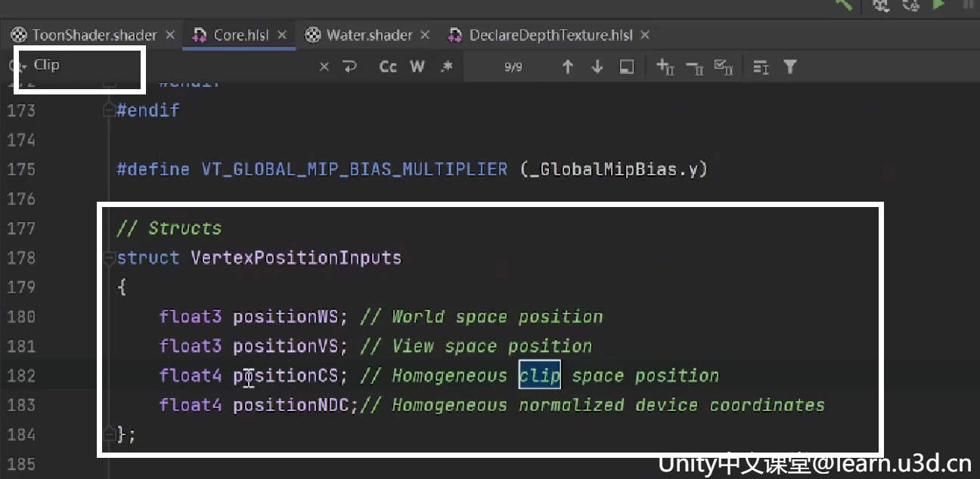Click 'Homogeneous normalized device coordinates' comment

pos(608,405)
